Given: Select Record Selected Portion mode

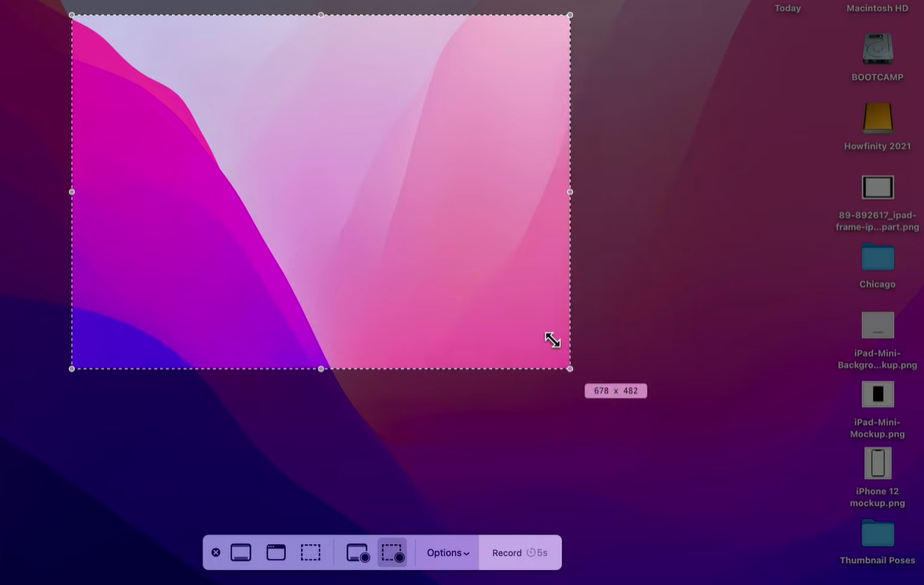Looking at the screenshot, I should (393, 553).
